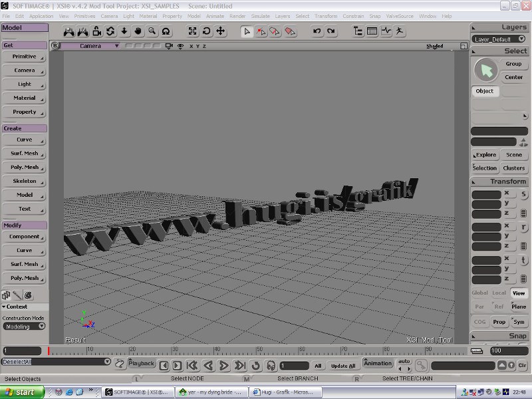Click the Windows start button
532x399 pixels.
(22, 392)
